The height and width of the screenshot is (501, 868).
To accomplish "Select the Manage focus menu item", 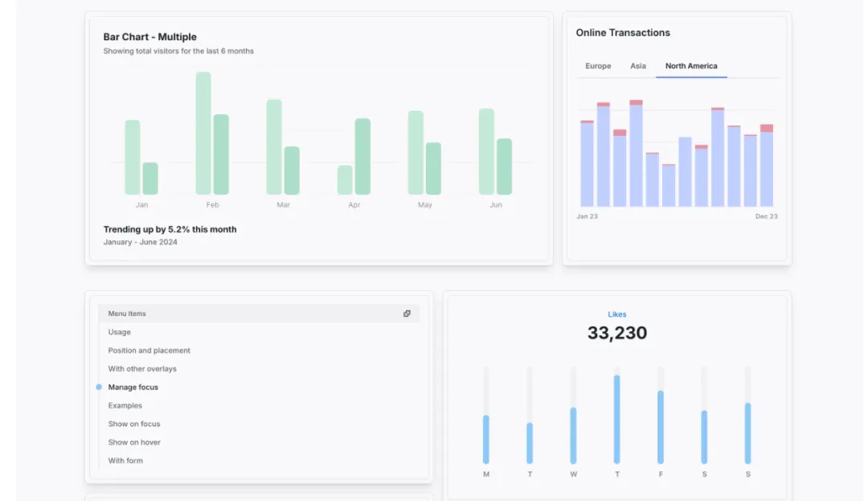I will [133, 387].
